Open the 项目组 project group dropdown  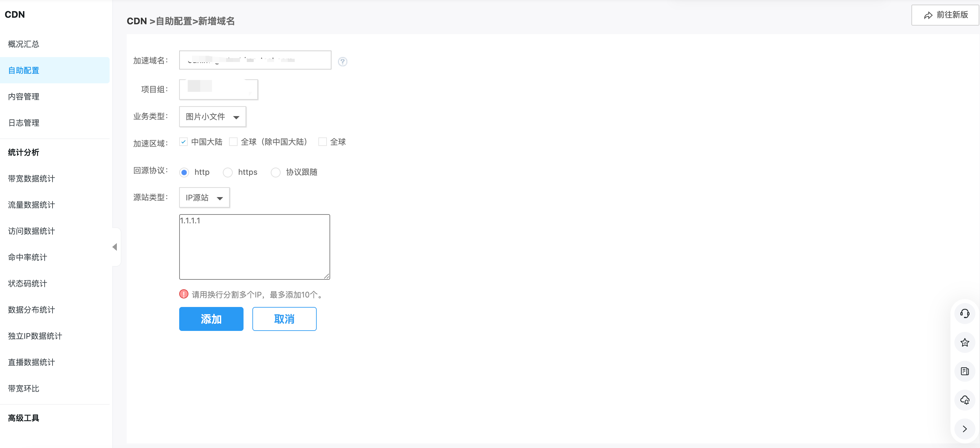[218, 90]
